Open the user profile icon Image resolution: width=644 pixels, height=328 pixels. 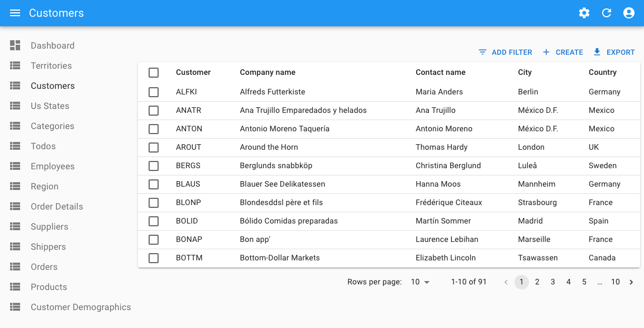[x=629, y=13]
